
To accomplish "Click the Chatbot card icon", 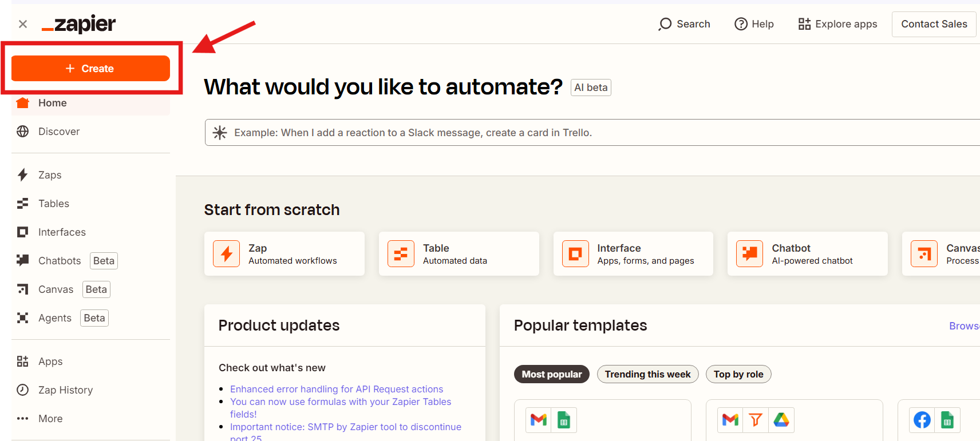I will 750,254.
